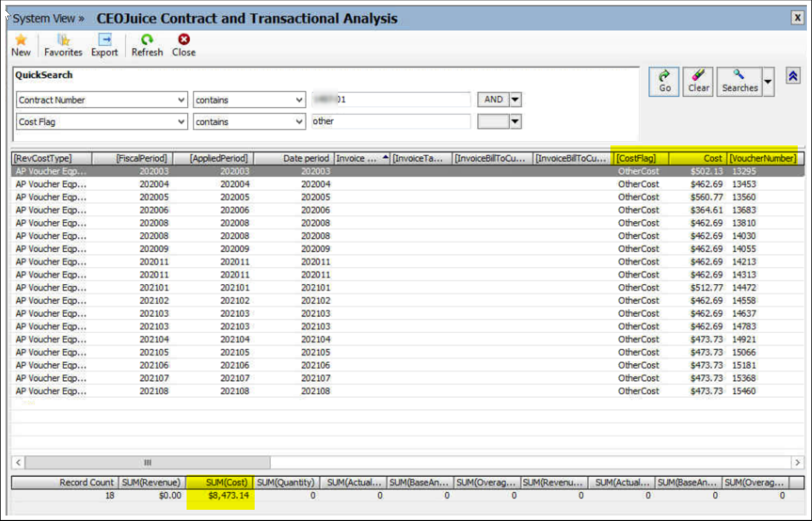812x521 pixels.
Task: Click voucher number 15066
Action: coord(744,352)
